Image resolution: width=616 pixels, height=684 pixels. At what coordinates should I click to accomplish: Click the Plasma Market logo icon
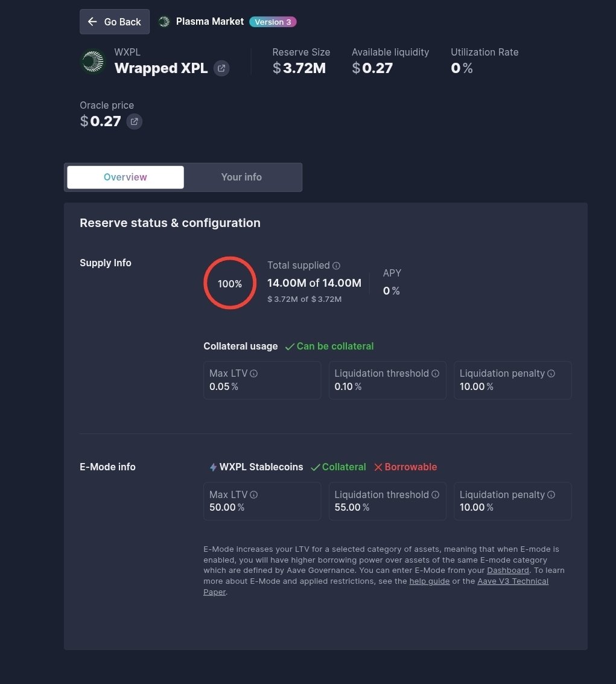click(x=164, y=22)
